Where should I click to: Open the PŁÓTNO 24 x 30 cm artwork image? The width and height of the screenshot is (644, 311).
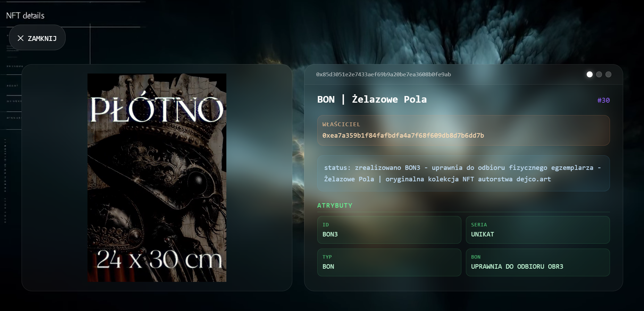(157, 178)
